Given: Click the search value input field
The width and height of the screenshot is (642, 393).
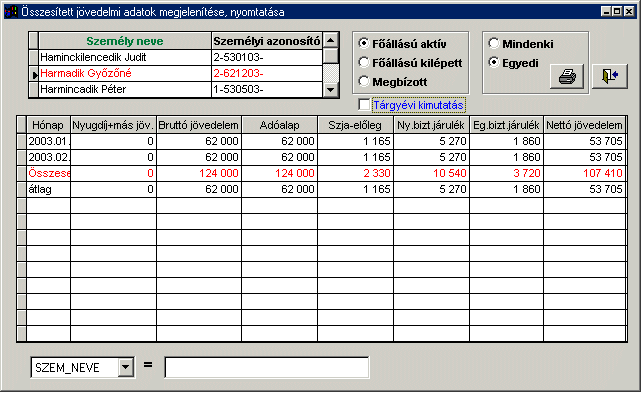Looking at the screenshot, I should [x=267, y=367].
